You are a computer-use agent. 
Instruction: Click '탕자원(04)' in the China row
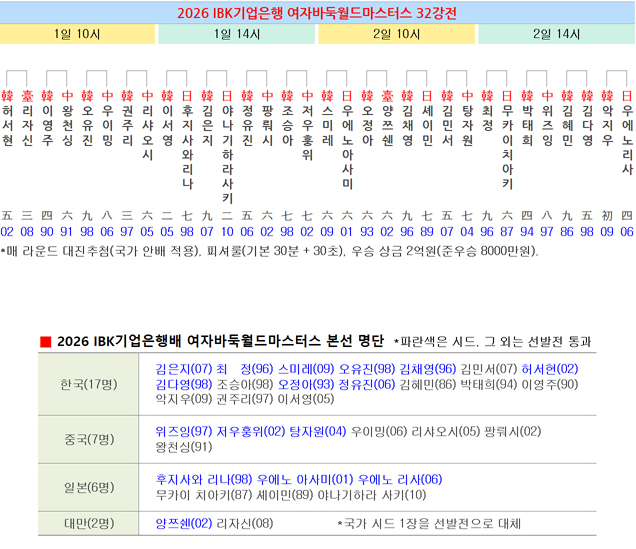coord(318,431)
